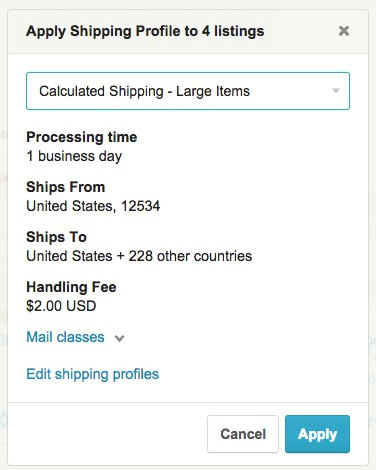376x470 pixels.
Task: Select the Handling Fee heading
Action: tap(71, 287)
